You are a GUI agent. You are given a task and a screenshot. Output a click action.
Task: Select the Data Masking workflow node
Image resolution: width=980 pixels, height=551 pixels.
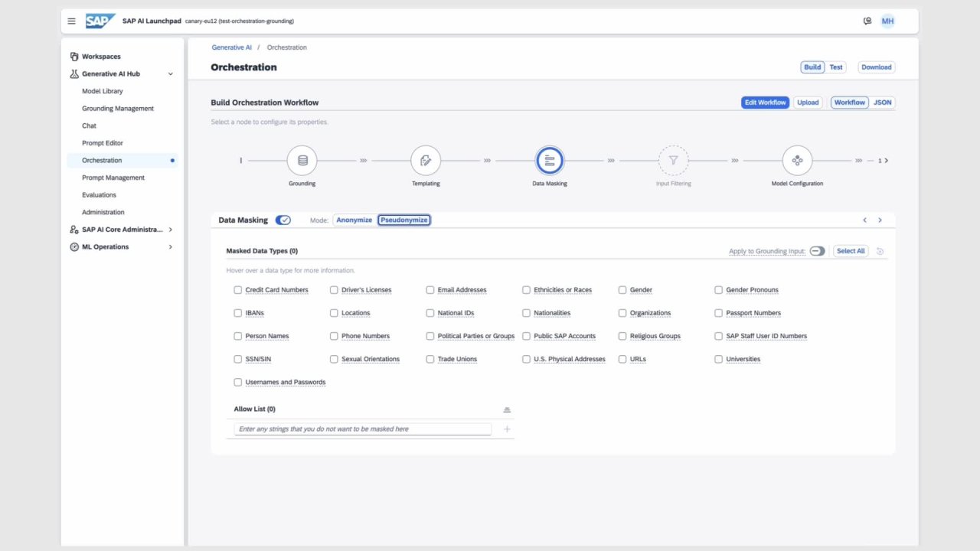point(550,161)
